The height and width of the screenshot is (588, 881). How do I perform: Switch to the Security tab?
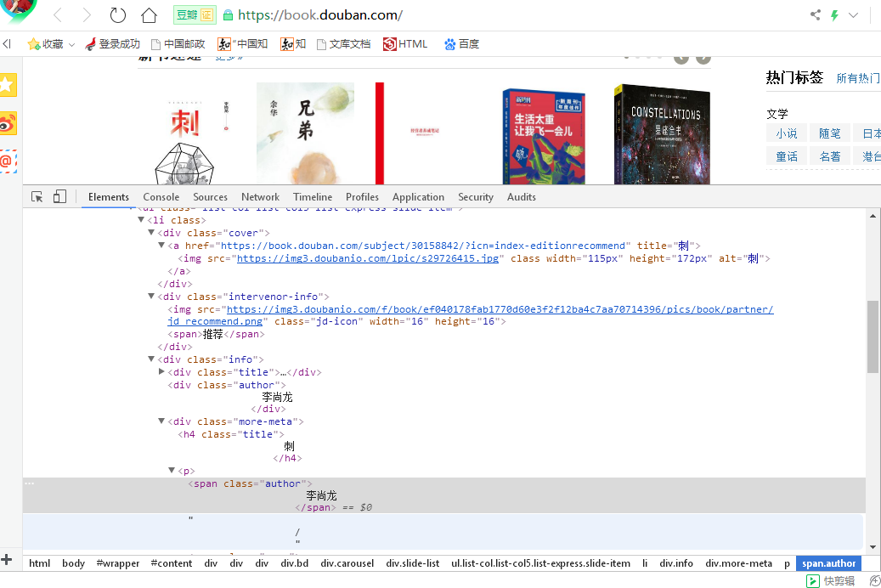(476, 197)
